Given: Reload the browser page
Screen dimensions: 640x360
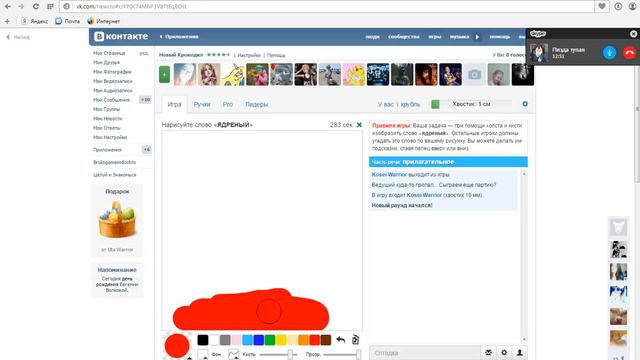Looking at the screenshot, I should (x=36, y=7).
